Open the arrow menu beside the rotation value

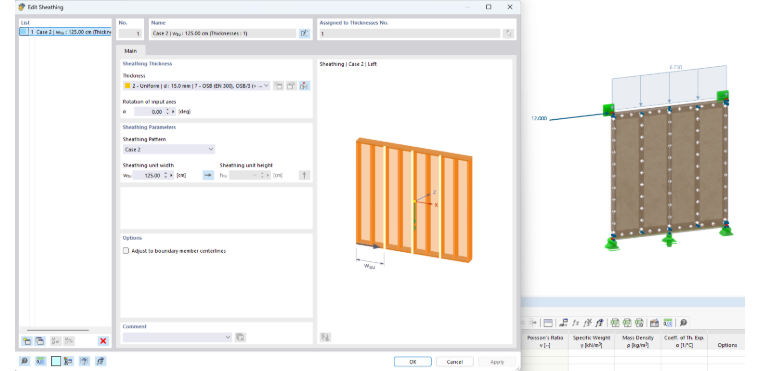(174, 112)
